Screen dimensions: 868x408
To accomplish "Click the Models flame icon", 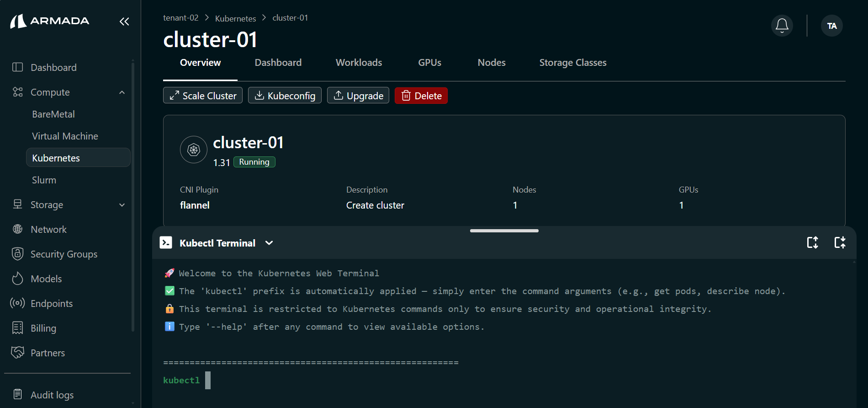I will coord(17,279).
